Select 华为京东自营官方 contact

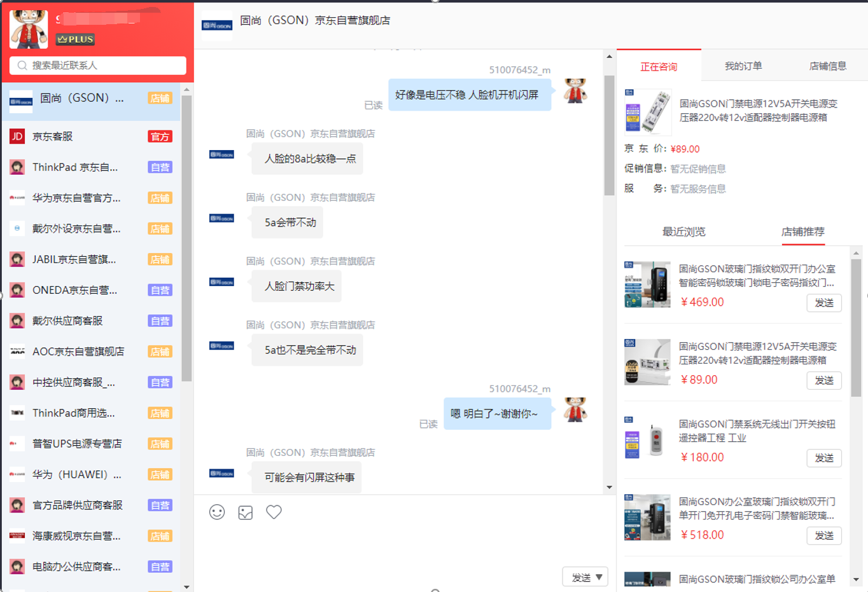[x=91, y=198]
